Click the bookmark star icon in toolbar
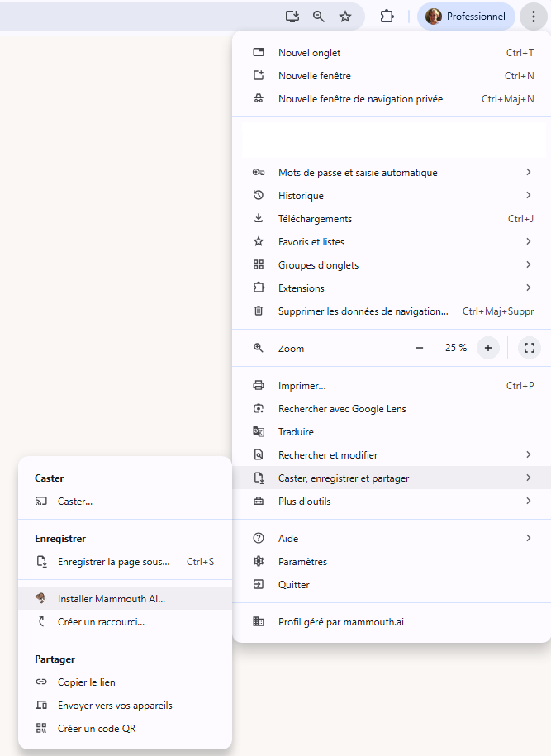The height and width of the screenshot is (756, 551). pos(345,17)
